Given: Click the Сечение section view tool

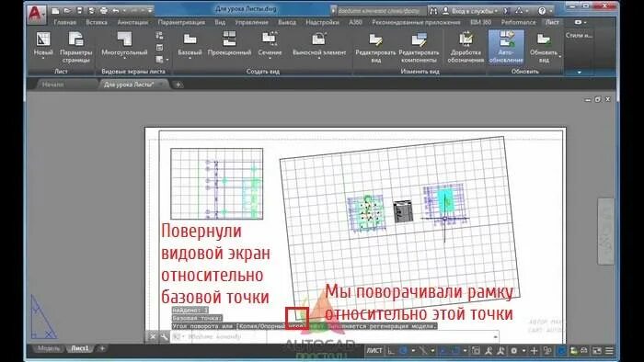Looking at the screenshot, I should pos(270,45).
